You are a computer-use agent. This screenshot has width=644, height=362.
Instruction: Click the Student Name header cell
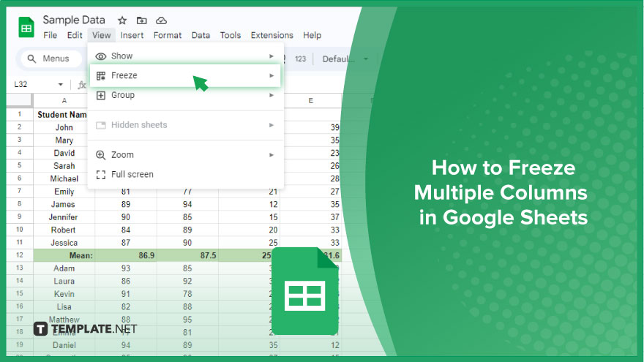(x=61, y=115)
